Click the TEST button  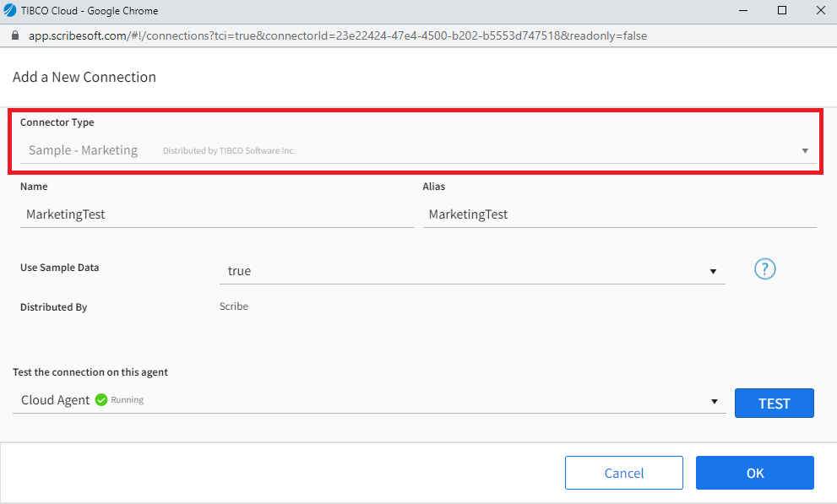pyautogui.click(x=774, y=404)
